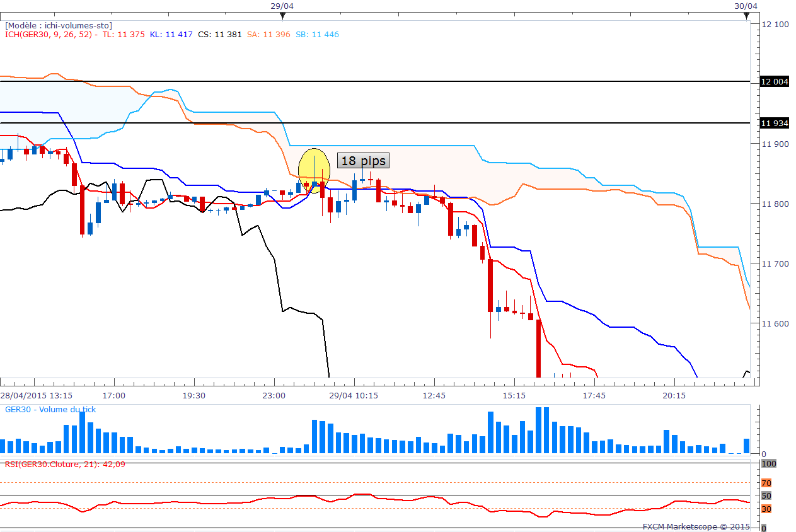Viewport: 796px width, 532px height.
Task: Select the Modèle ichi-volumes-sto label
Action: (x=59, y=25)
